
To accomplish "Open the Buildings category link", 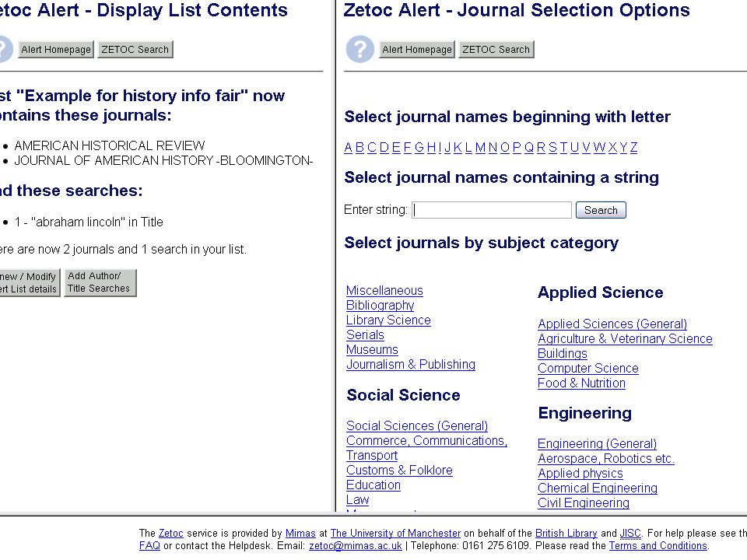I will pos(562,353).
